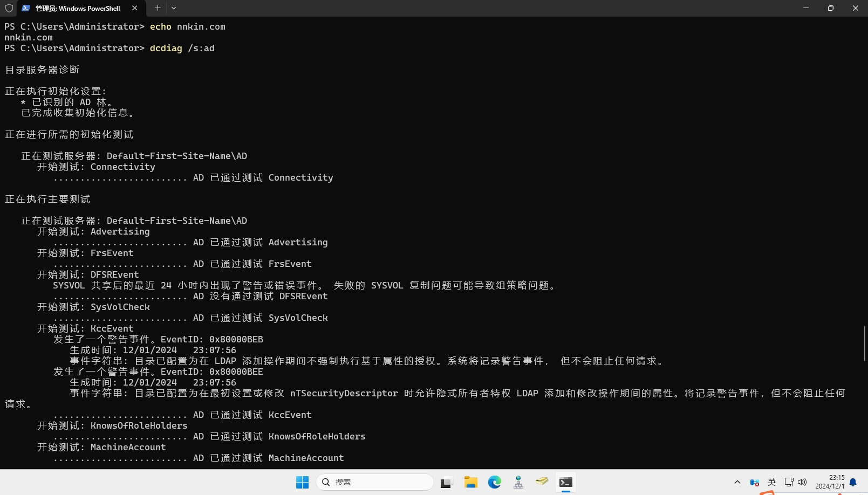Screen dimensions: 868x495
Task: Open the clock and date panel
Action: 830,482
